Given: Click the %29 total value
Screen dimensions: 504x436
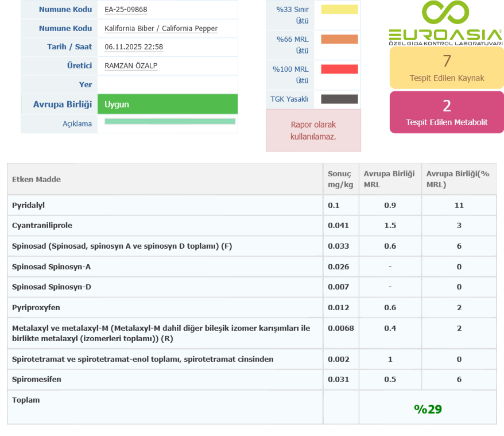Looking at the screenshot, I should tap(428, 409).
